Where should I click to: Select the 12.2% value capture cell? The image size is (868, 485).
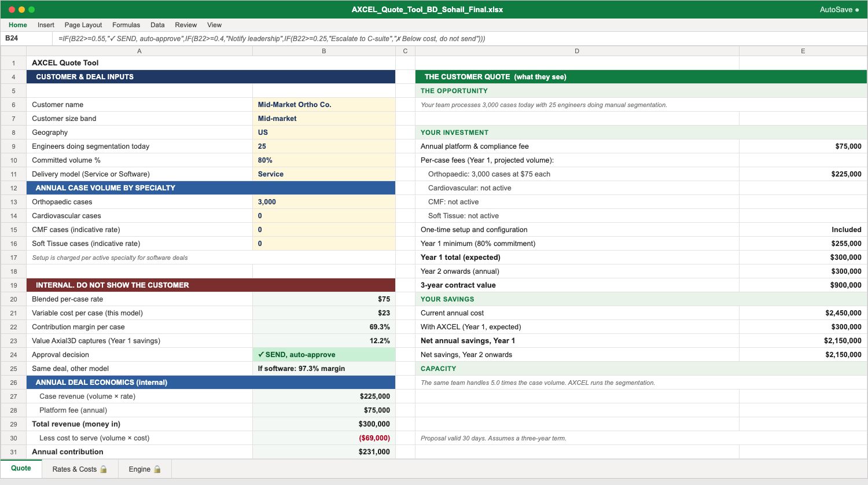click(x=324, y=341)
